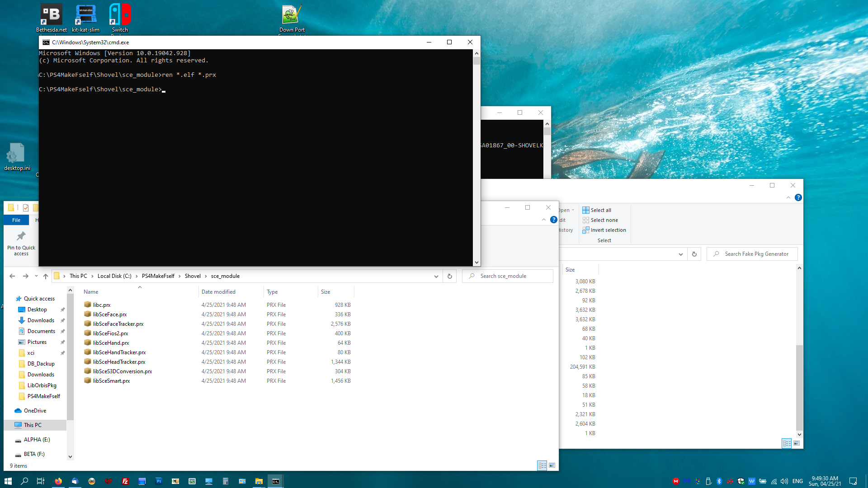Open Pictures in navigation pane

(x=37, y=342)
